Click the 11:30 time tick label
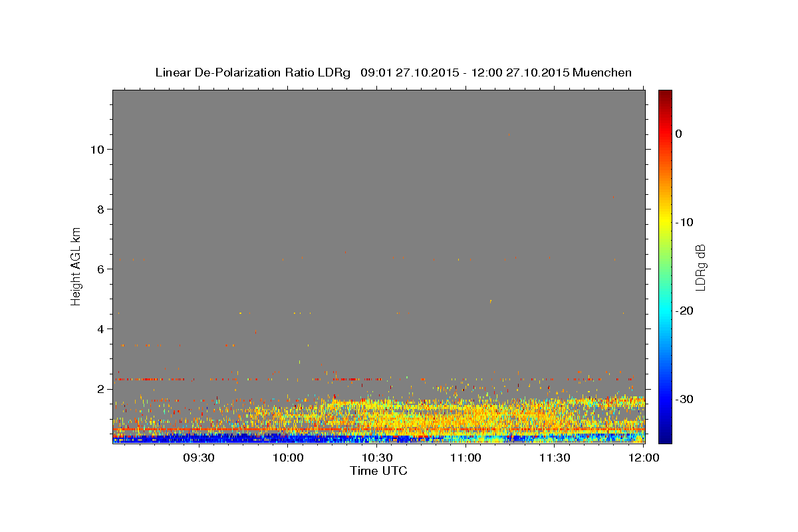The width and height of the screenshot is (798, 532). 555,458
